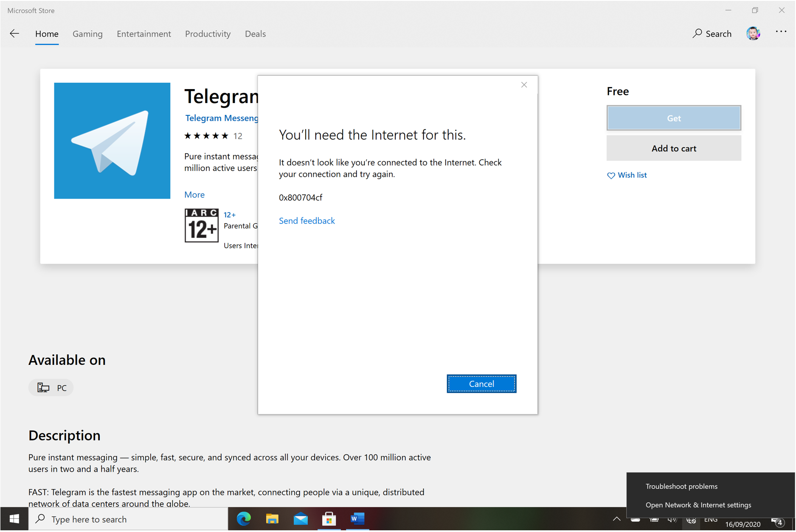
Task: Switch to Word on the taskbar
Action: (357, 519)
